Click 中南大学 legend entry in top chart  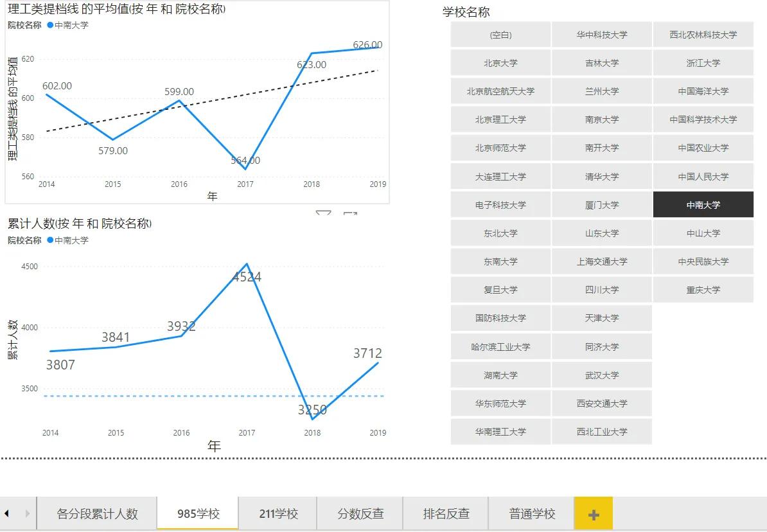pyautogui.click(x=68, y=26)
